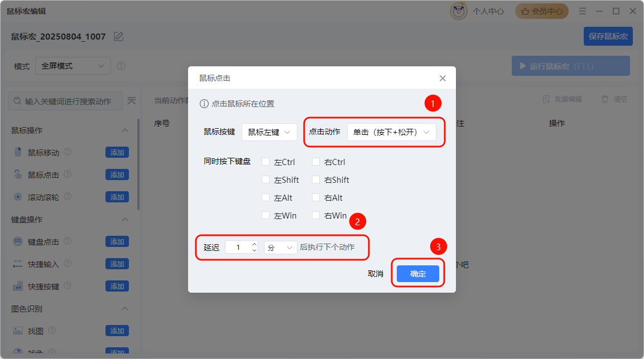Click the info icon before 点击鼠标所在位置
The width and height of the screenshot is (644, 359).
coord(204,104)
